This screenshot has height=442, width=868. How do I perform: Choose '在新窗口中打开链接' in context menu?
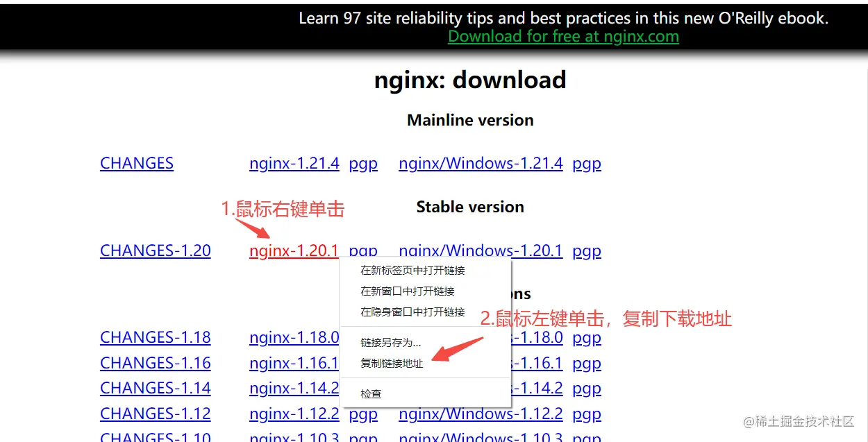coord(426,291)
